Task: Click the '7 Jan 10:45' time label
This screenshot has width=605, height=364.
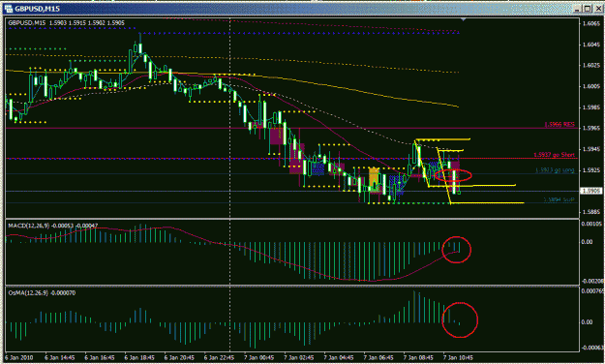Action: coord(459,358)
